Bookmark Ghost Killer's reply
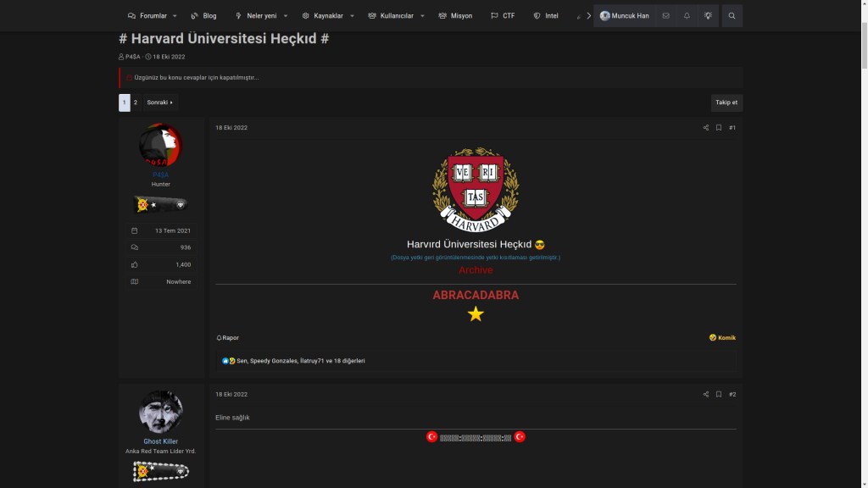868x488 pixels. coord(718,394)
